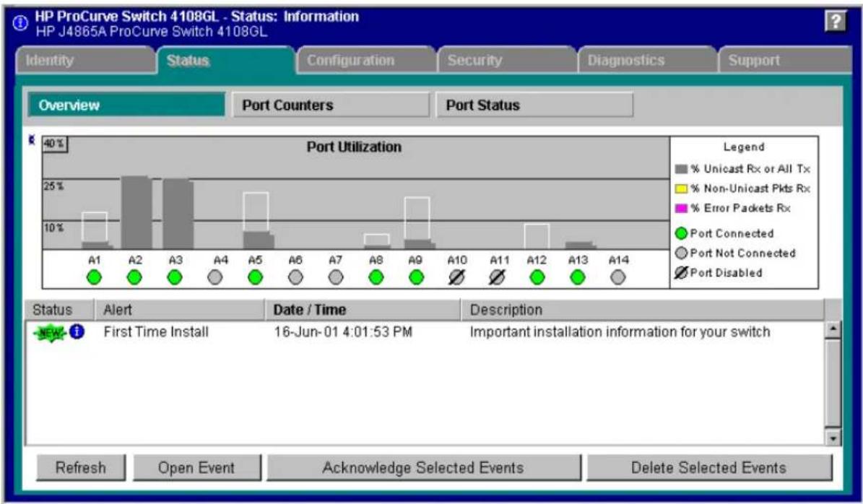The image size is (863, 504).
Task: Click port A2 green status indicator
Action: tap(134, 278)
